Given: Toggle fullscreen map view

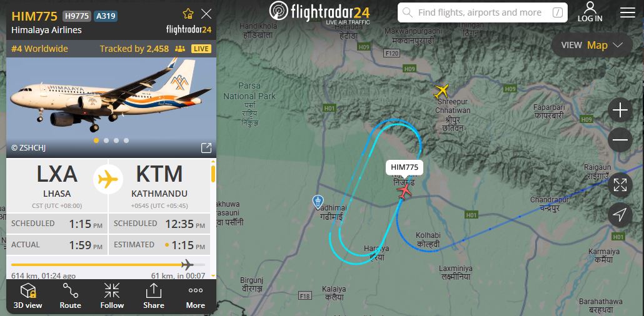Looking at the screenshot, I should [x=620, y=185].
